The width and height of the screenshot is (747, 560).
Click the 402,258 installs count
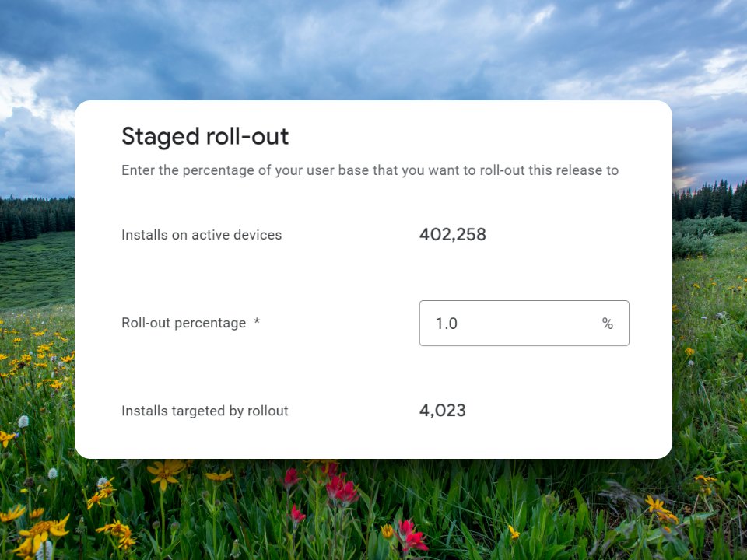point(453,234)
